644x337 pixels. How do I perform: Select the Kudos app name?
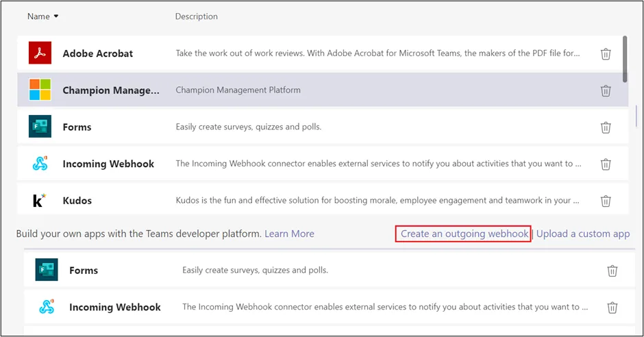tap(77, 201)
